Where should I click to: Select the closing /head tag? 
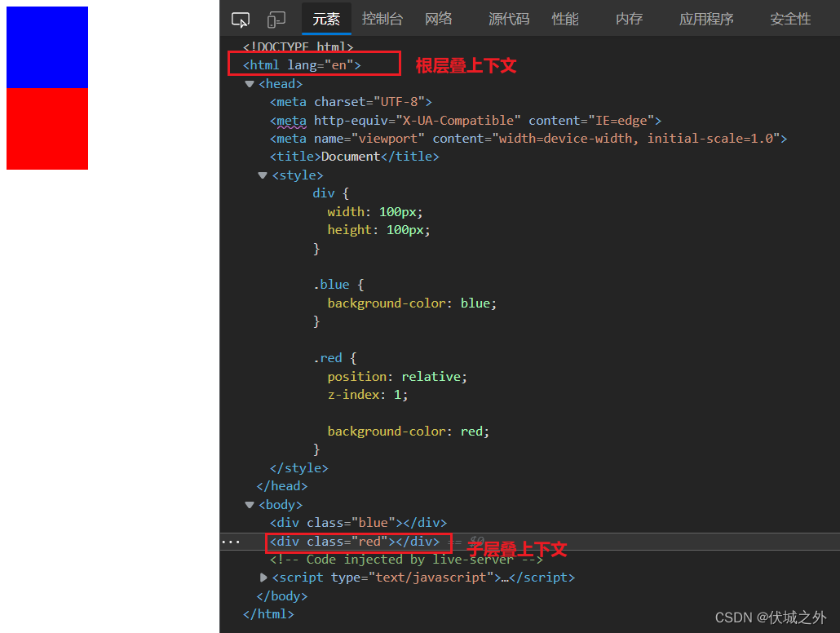click(282, 486)
